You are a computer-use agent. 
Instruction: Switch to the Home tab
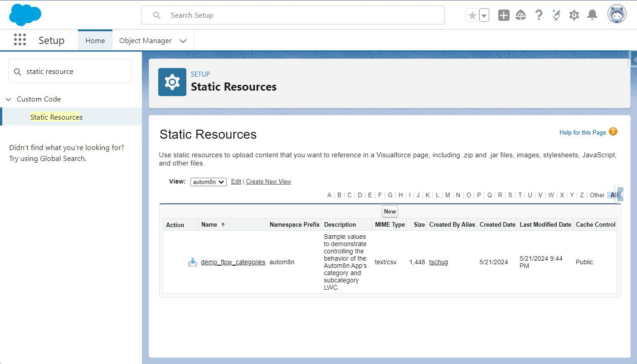point(95,40)
